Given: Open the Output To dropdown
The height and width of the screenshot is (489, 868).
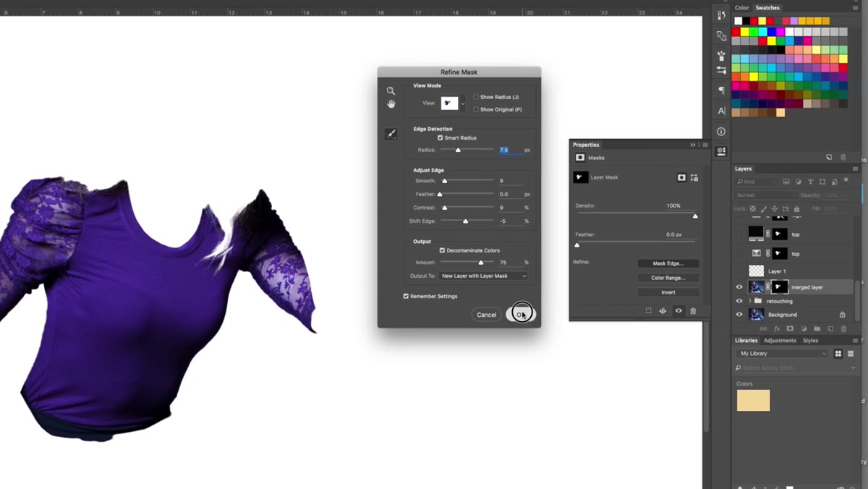Looking at the screenshot, I should (x=483, y=276).
